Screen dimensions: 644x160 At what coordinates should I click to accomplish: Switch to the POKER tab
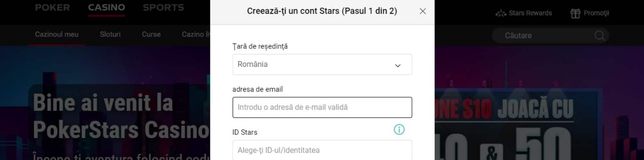52,8
